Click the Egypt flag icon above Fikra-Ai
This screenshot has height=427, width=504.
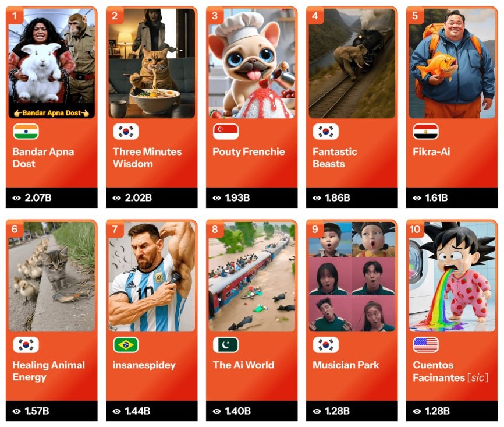click(426, 132)
